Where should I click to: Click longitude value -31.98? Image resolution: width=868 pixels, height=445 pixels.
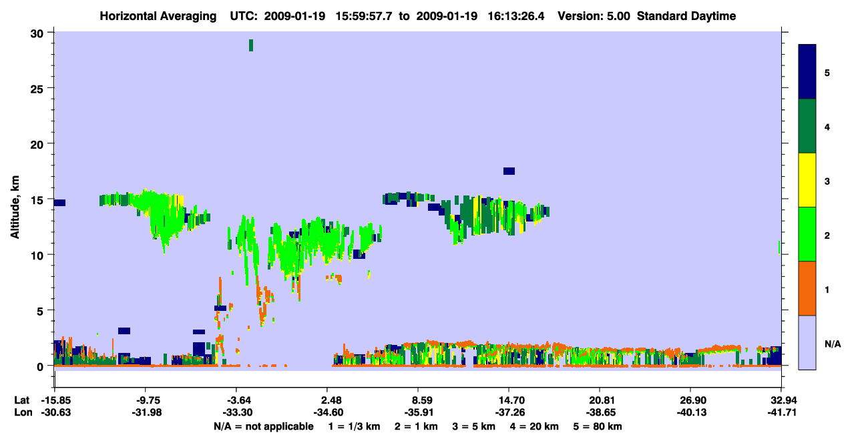(x=147, y=412)
